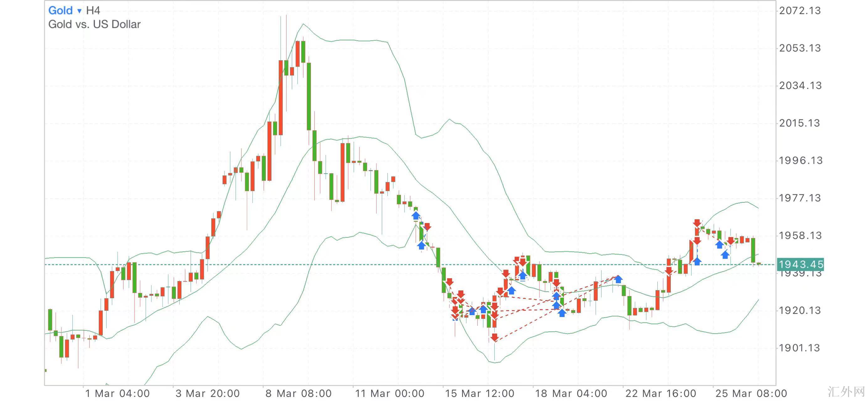Click the Gold symbol name
The width and height of the screenshot is (868, 401).
tap(60, 10)
